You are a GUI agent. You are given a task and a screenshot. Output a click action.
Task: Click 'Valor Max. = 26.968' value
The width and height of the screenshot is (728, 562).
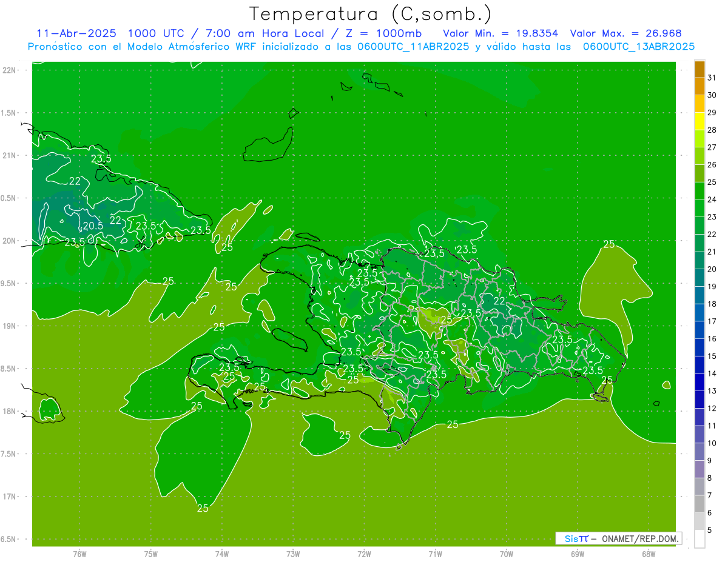[626, 33]
